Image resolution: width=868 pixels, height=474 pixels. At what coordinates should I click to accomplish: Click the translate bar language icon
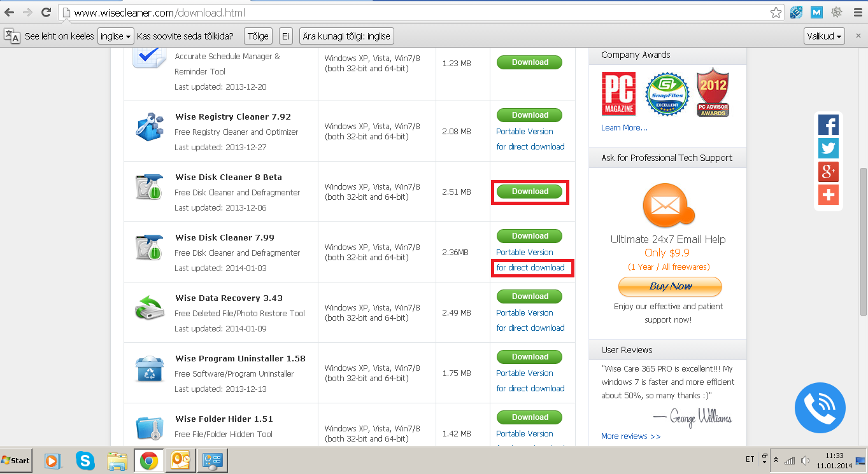coord(12,36)
